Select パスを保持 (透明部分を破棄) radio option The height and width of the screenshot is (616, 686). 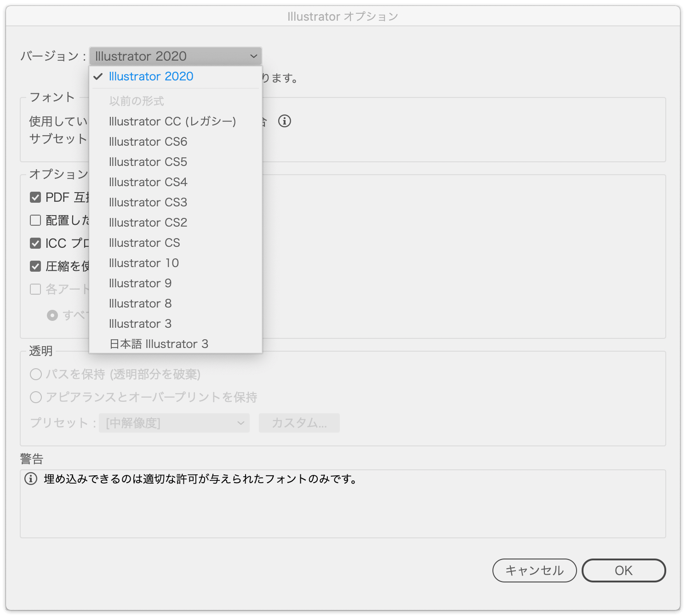(x=36, y=374)
